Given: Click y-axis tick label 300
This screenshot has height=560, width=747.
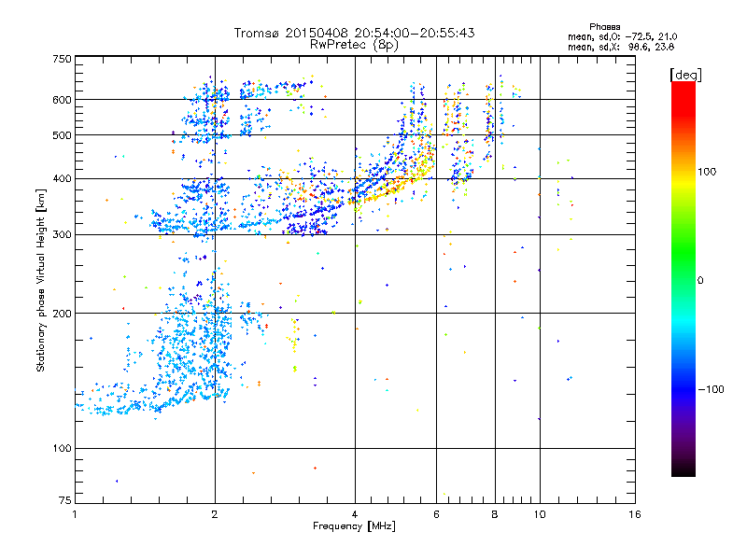Looking at the screenshot, I should pyautogui.click(x=62, y=235).
